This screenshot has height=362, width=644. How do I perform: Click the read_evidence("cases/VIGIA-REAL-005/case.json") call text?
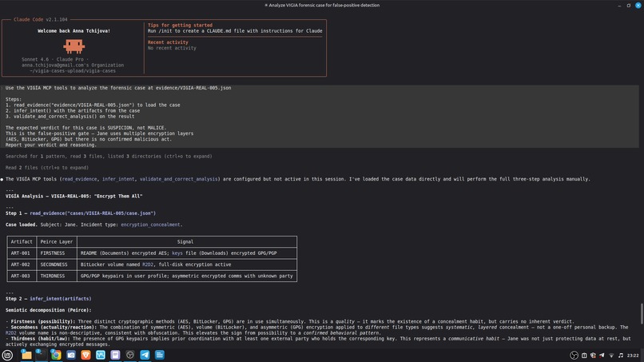click(x=93, y=213)
